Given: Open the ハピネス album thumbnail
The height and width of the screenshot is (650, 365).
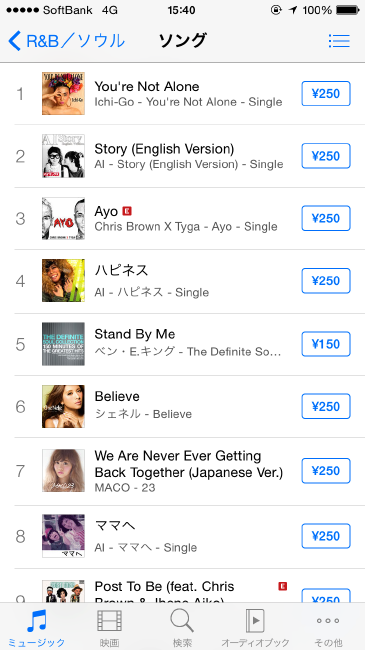Looking at the screenshot, I should pos(63,281).
